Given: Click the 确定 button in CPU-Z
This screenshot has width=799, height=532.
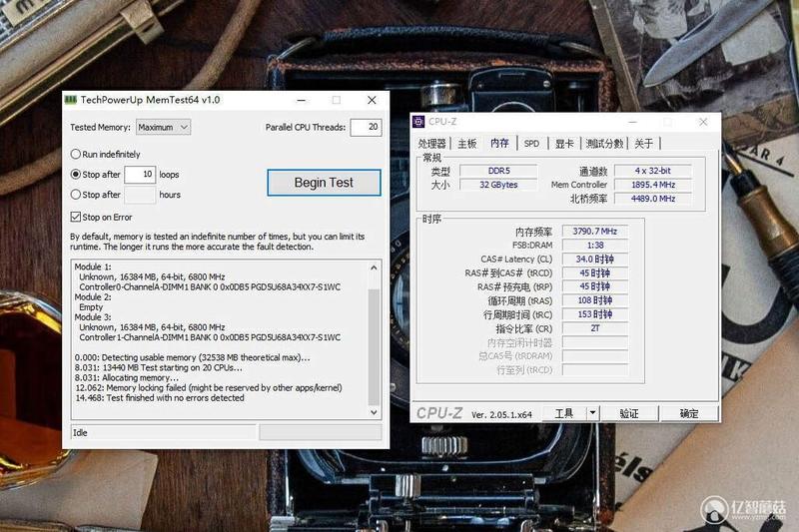Looking at the screenshot, I should pyautogui.click(x=689, y=413).
